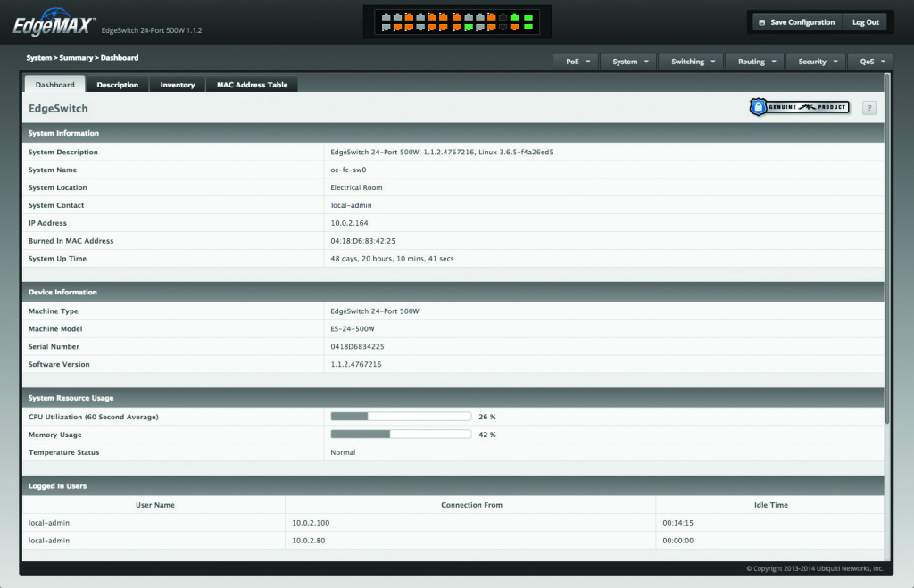Click orange port 6 in the bottom row
The height and width of the screenshot is (588, 914).
point(409,27)
